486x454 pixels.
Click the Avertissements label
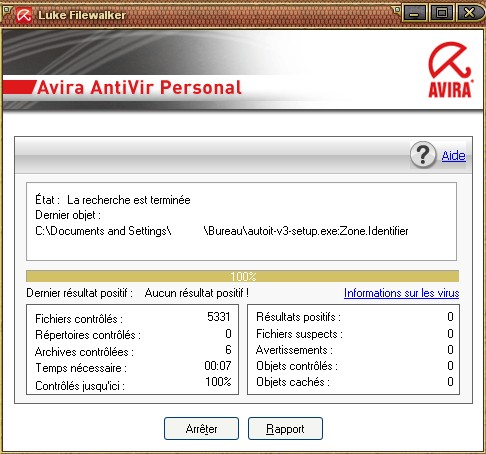tap(294, 350)
